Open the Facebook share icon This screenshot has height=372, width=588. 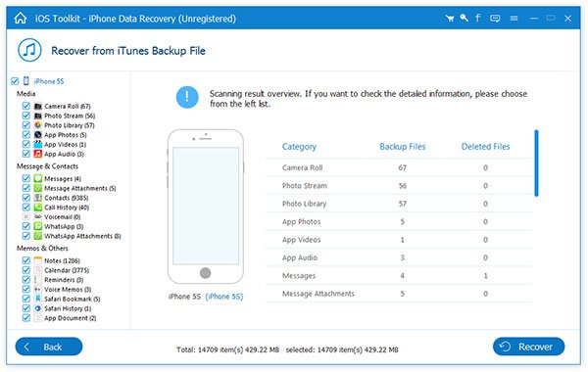[478, 18]
